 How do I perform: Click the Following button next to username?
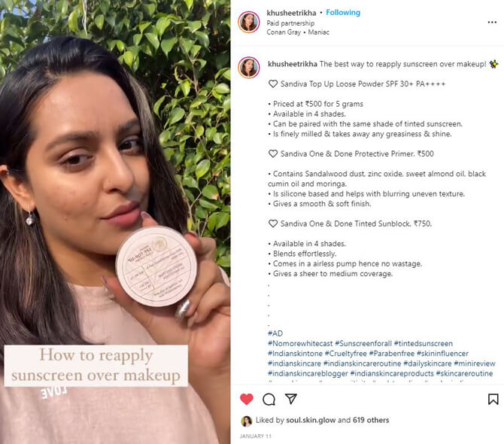tap(343, 13)
